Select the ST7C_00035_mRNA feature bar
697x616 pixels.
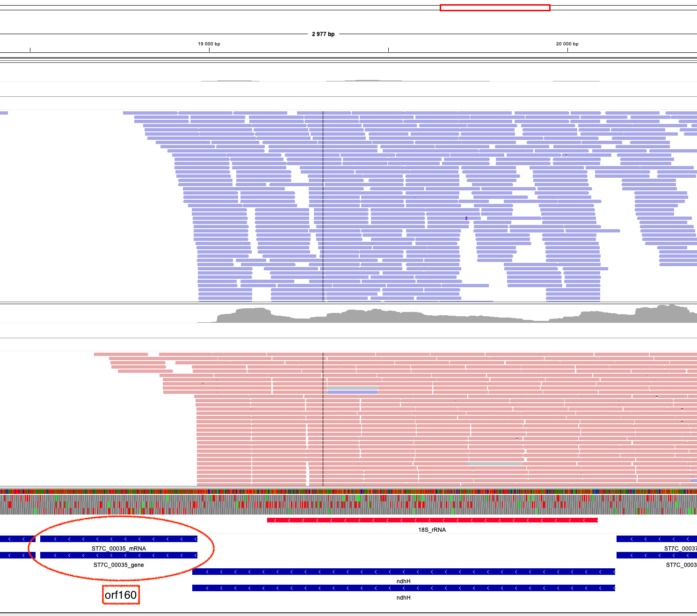pyautogui.click(x=119, y=539)
